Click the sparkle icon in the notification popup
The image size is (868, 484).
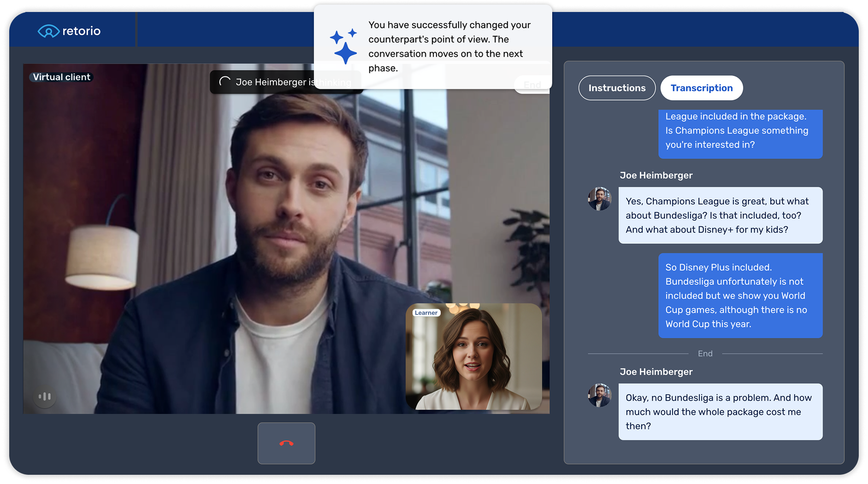tap(344, 45)
